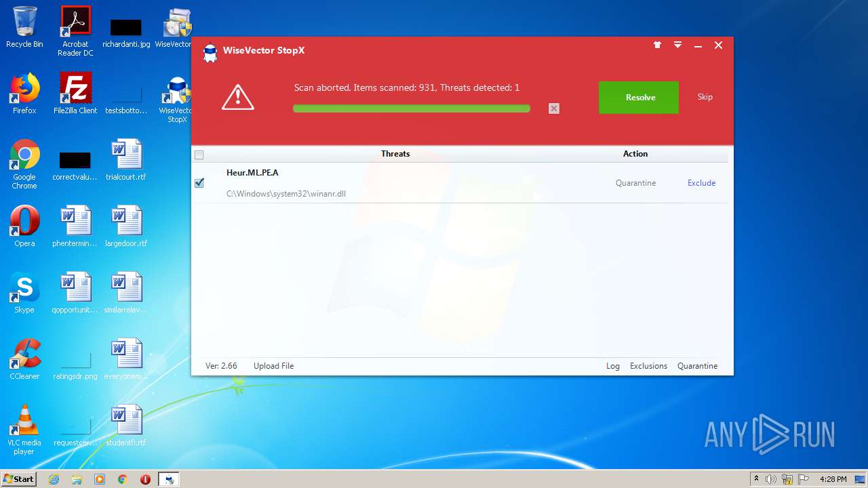The height and width of the screenshot is (488, 868).
Task: Select the Firefox desktop icon
Action: (24, 94)
